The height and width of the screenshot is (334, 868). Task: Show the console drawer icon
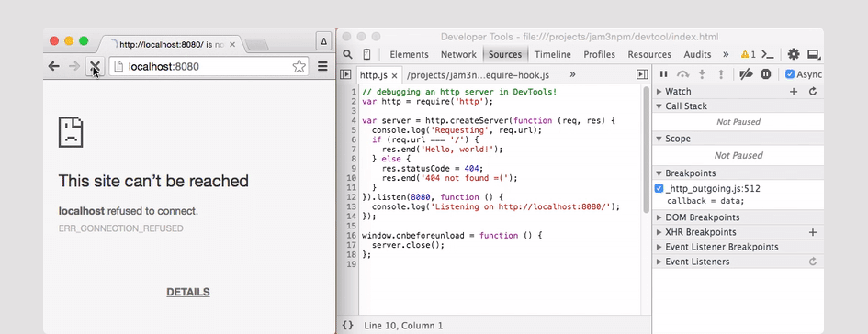pos(767,54)
